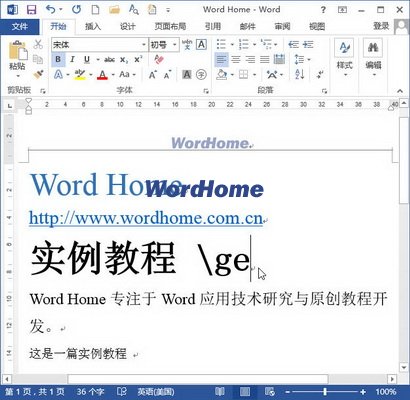The image size is (410, 400).
Task: Click the redo/repeat arrow icon
Action: click(77, 9)
